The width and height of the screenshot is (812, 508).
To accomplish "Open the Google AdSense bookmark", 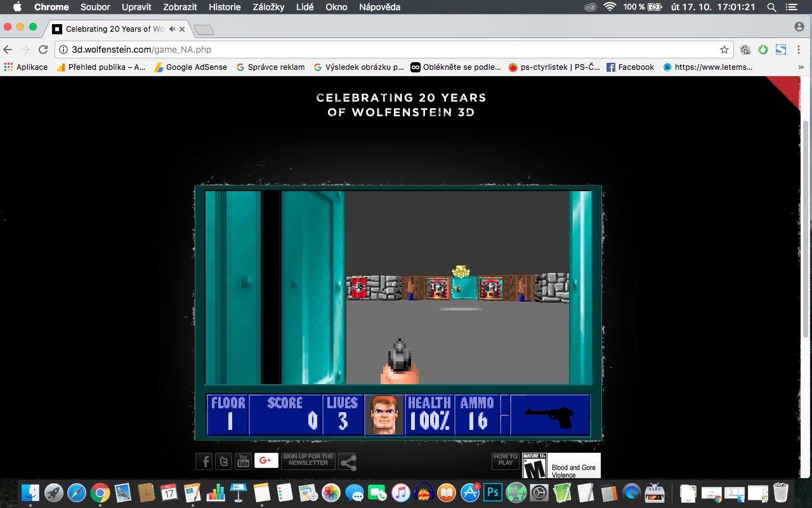I will 190,67.
